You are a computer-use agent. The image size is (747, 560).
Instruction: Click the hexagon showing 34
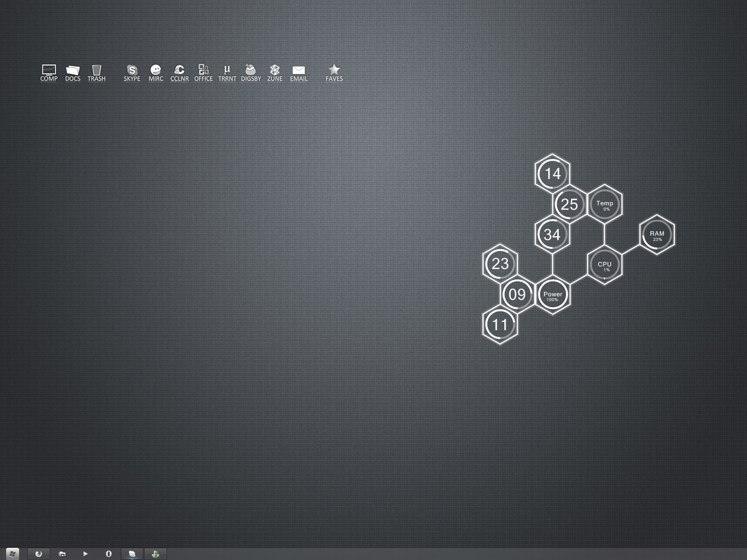[x=552, y=234]
